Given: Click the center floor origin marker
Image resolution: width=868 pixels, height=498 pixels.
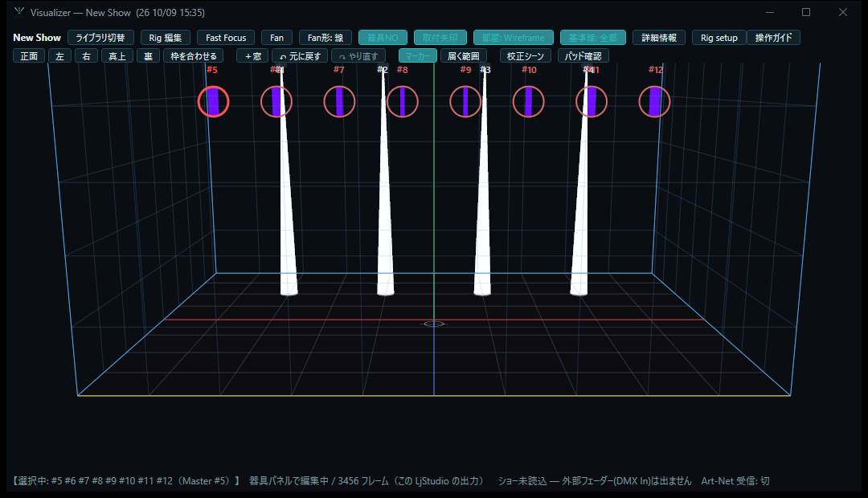Looking at the screenshot, I should point(434,324).
